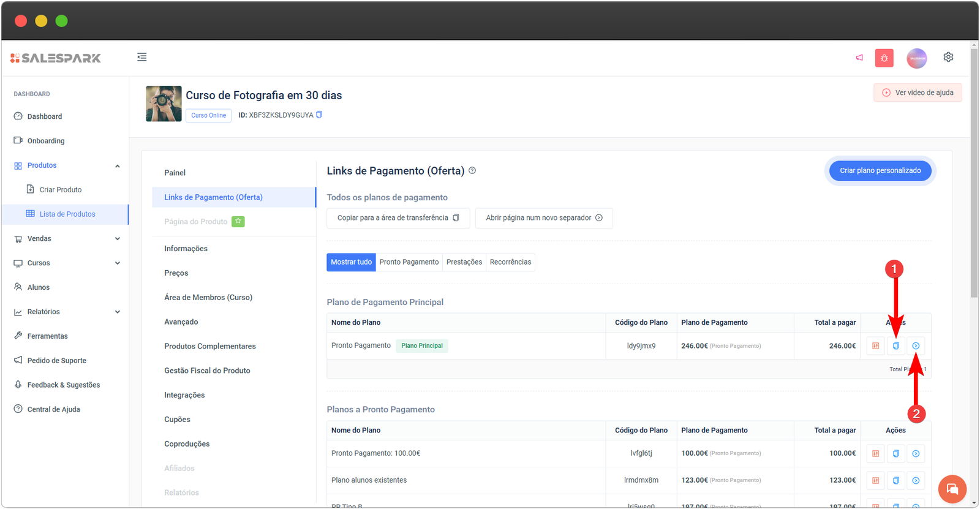Open the settings gear icon
The height and width of the screenshot is (509, 980).
click(x=948, y=57)
